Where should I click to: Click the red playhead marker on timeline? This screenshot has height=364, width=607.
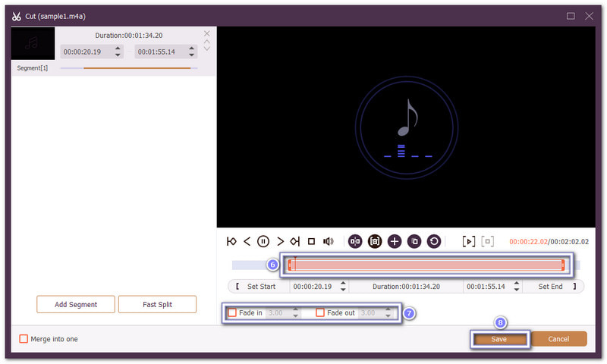(x=295, y=263)
